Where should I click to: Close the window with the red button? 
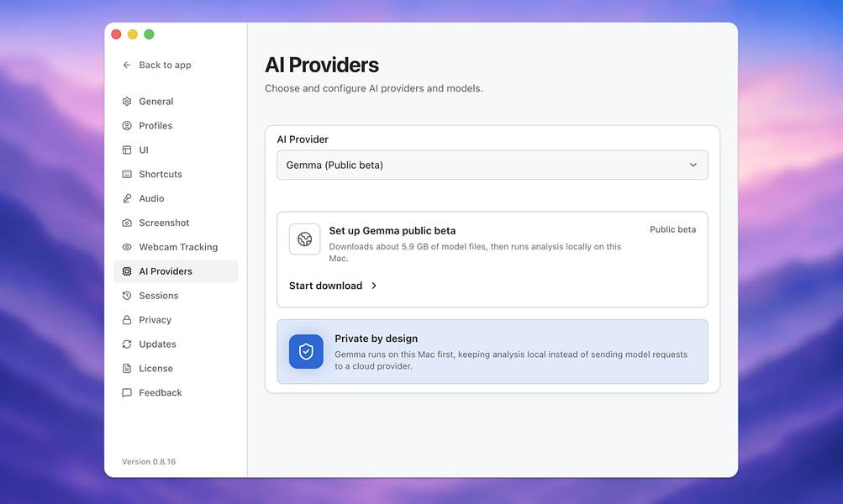coord(116,34)
